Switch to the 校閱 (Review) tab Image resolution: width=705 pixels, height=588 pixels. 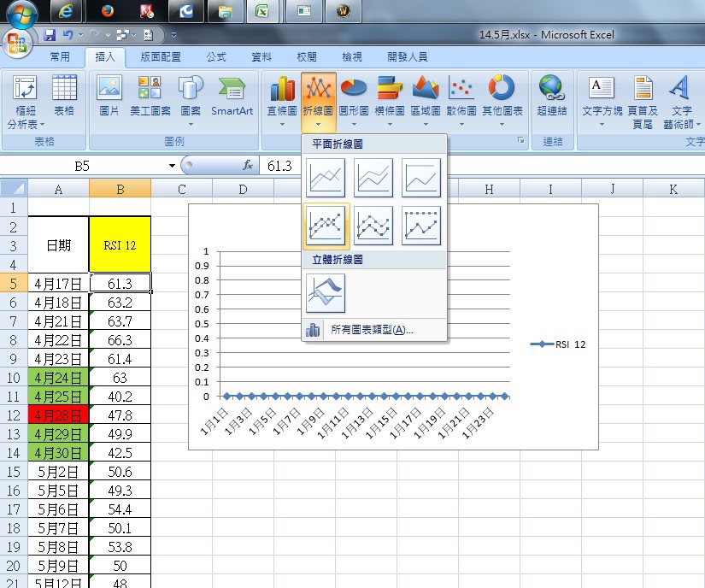(x=307, y=57)
